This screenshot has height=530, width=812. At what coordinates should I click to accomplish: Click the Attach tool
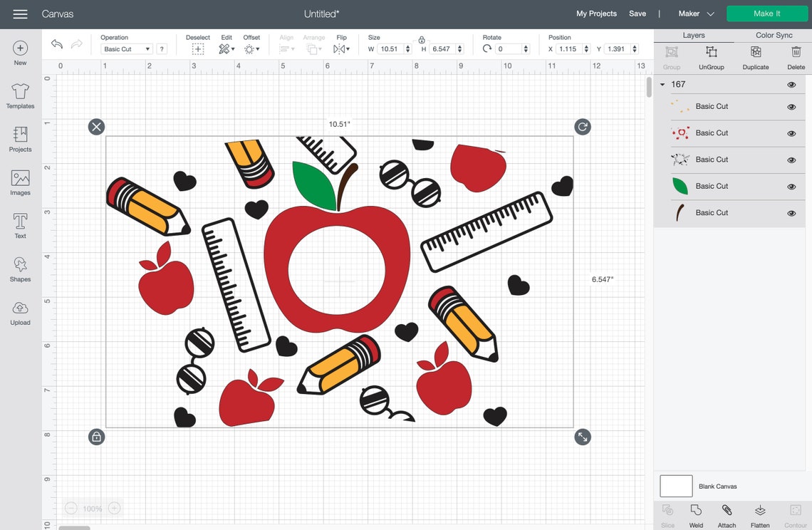[727, 516]
